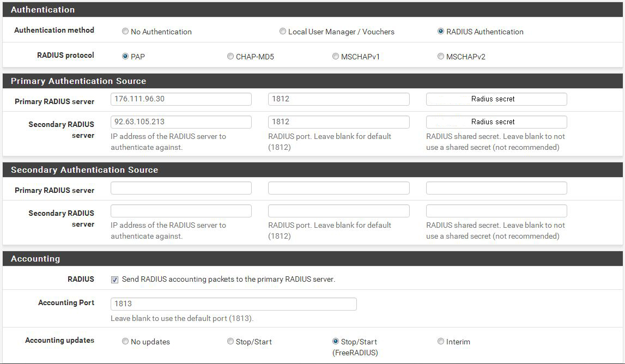Focus empty secondary server port in Secondary Authentication Source
This screenshot has height=364, width=625.
[x=338, y=211]
